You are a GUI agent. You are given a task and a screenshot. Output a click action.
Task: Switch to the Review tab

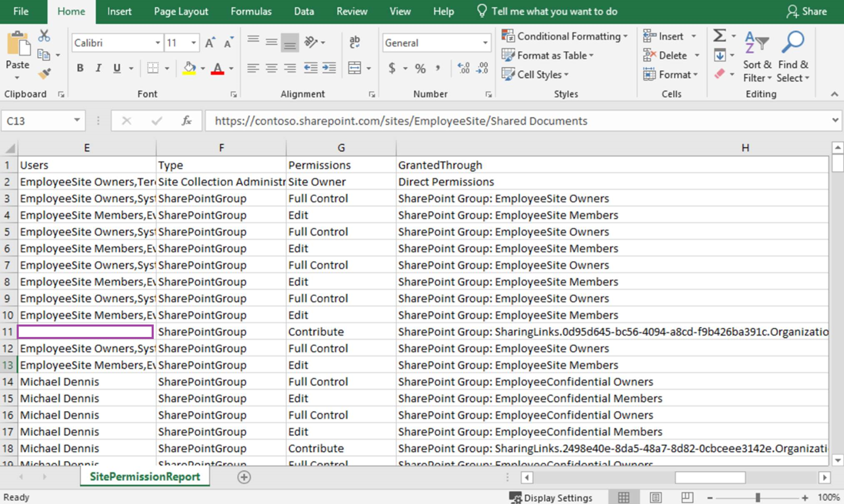(352, 11)
